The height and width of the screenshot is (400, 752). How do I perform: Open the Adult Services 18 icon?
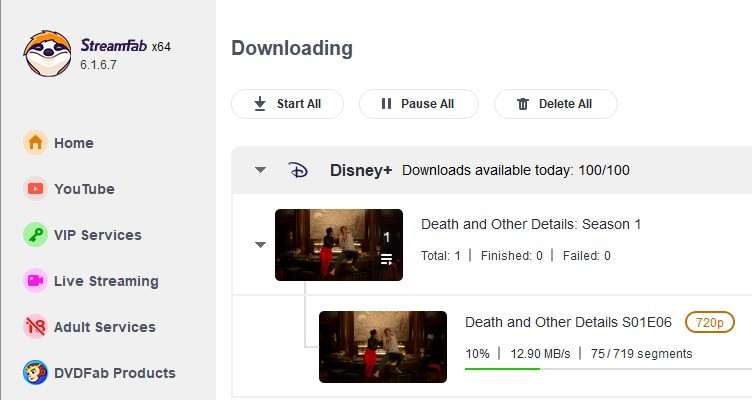point(35,327)
